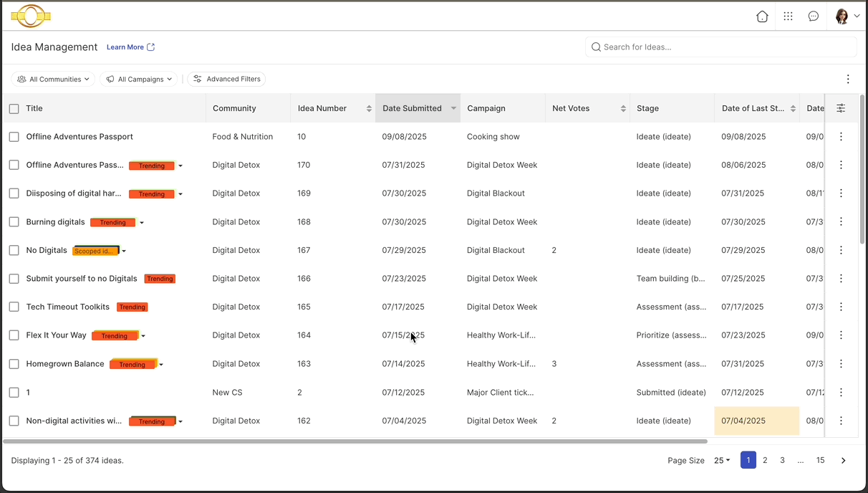Open the apps grid menu icon
Screen dimensions: 868x493
pyautogui.click(x=788, y=16)
